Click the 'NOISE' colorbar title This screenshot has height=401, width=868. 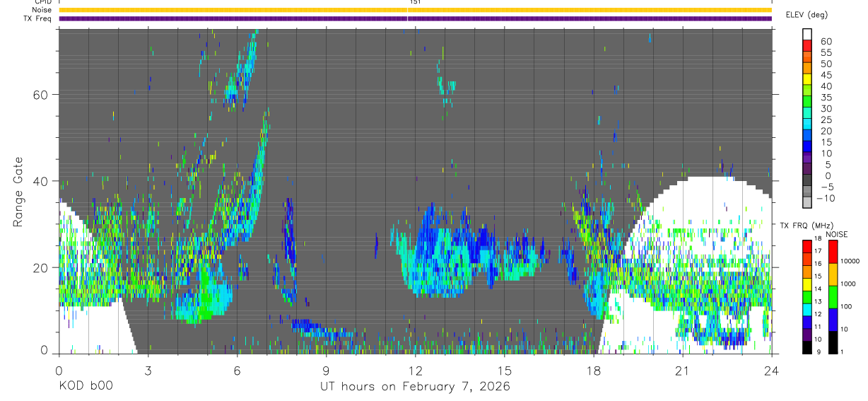tap(837, 234)
